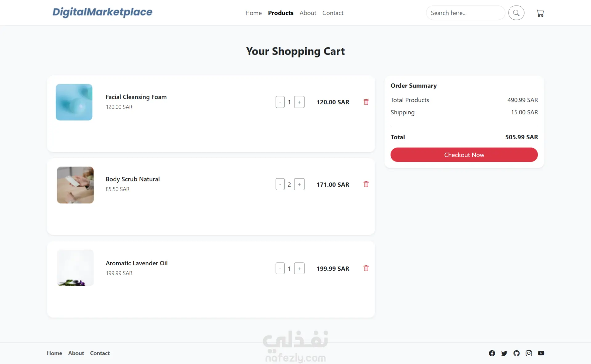Remove Body Scrub Natural using trash icon
This screenshot has height=364, width=591.
(x=366, y=184)
